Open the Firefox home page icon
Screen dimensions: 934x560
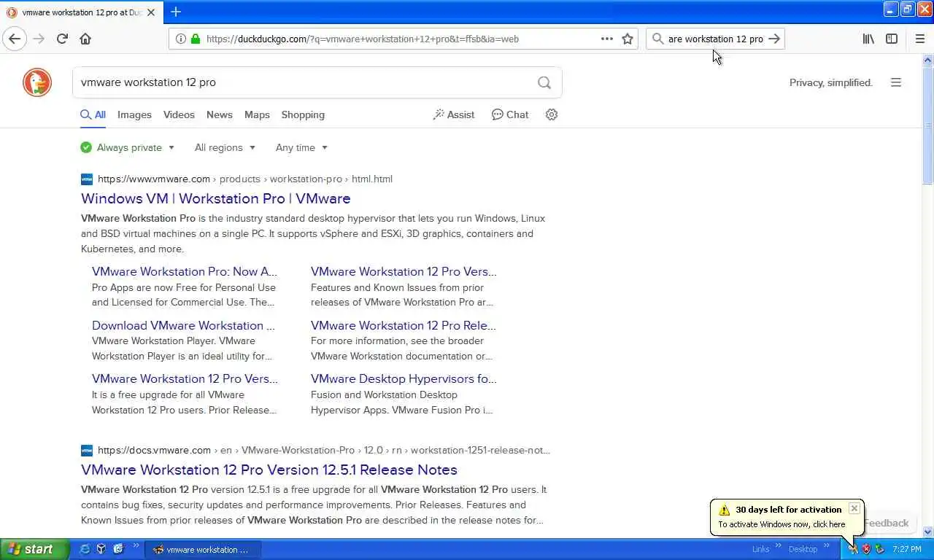pyautogui.click(x=85, y=39)
